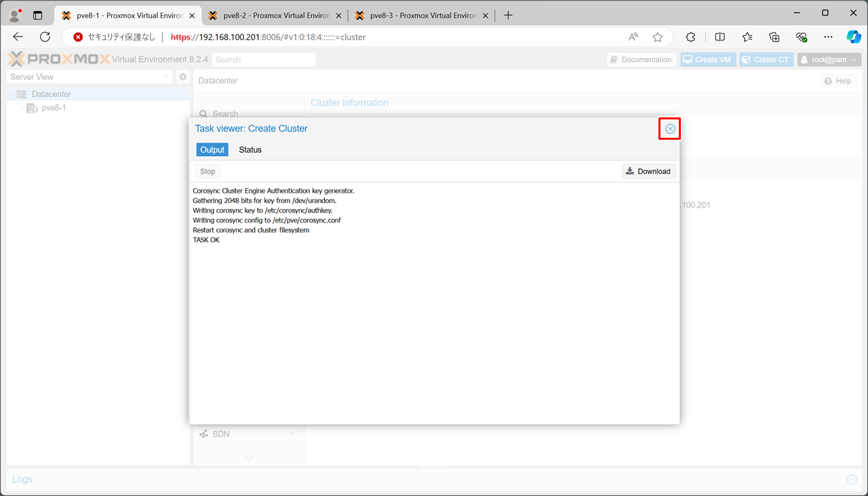Screen dimensions: 868x496
Task: Open the browser profile icon
Action: tap(14, 15)
